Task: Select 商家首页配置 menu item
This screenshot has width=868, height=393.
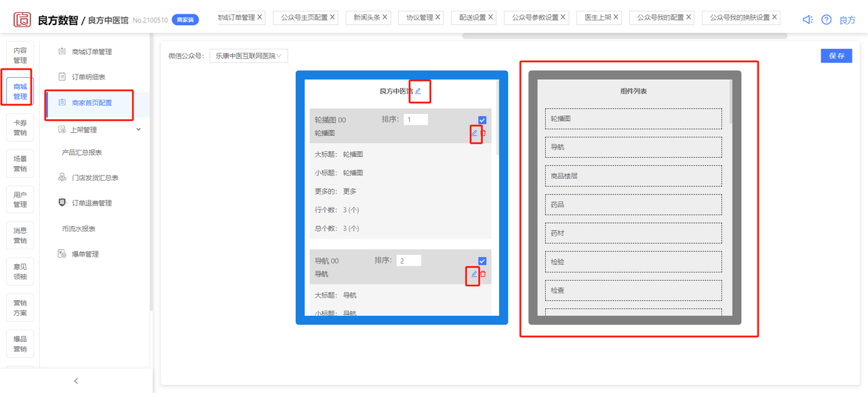Action: [97, 103]
